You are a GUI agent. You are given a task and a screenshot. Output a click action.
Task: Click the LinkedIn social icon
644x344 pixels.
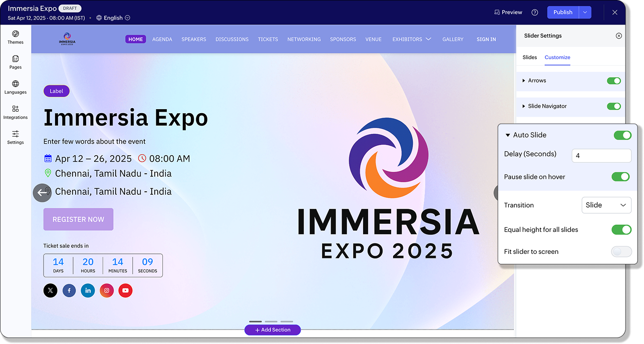tap(88, 290)
